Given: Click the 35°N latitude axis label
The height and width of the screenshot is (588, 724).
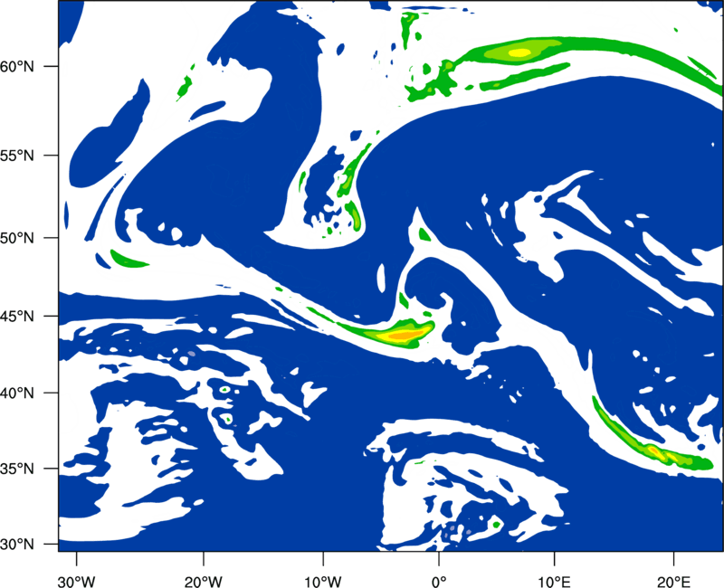Looking at the screenshot, I should click(16, 469).
